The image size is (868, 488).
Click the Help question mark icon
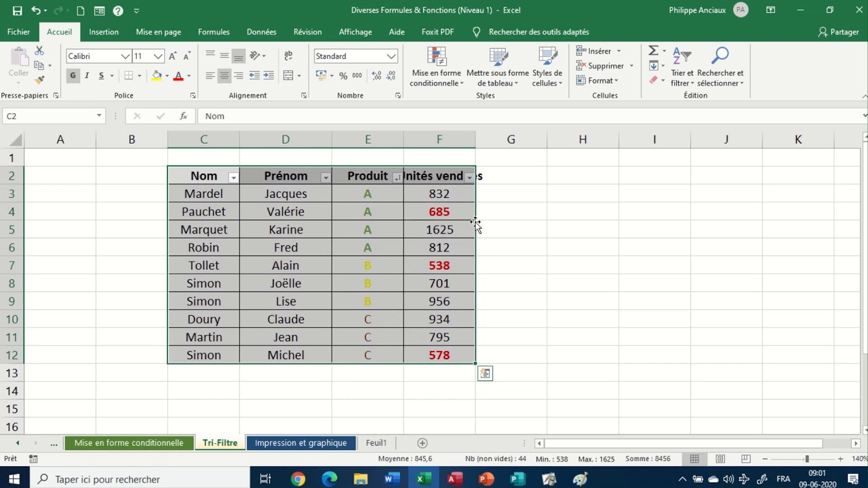[118, 10]
